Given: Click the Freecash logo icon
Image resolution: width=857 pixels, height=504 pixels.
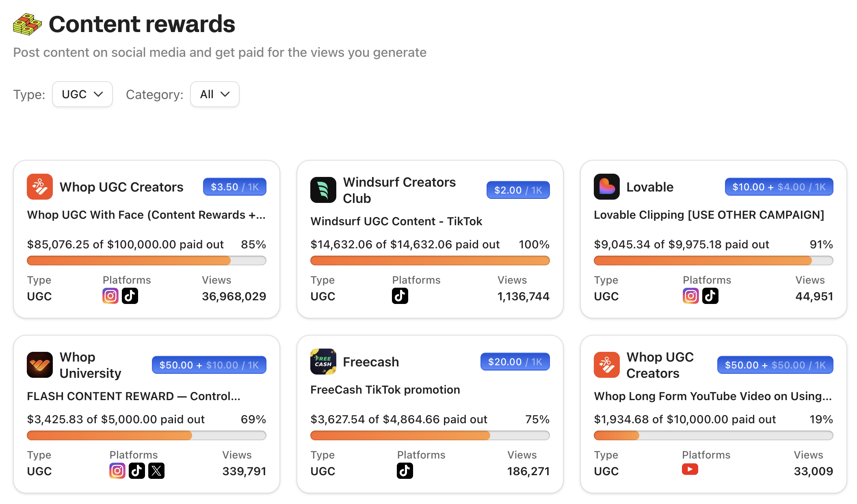Looking at the screenshot, I should coord(323,362).
